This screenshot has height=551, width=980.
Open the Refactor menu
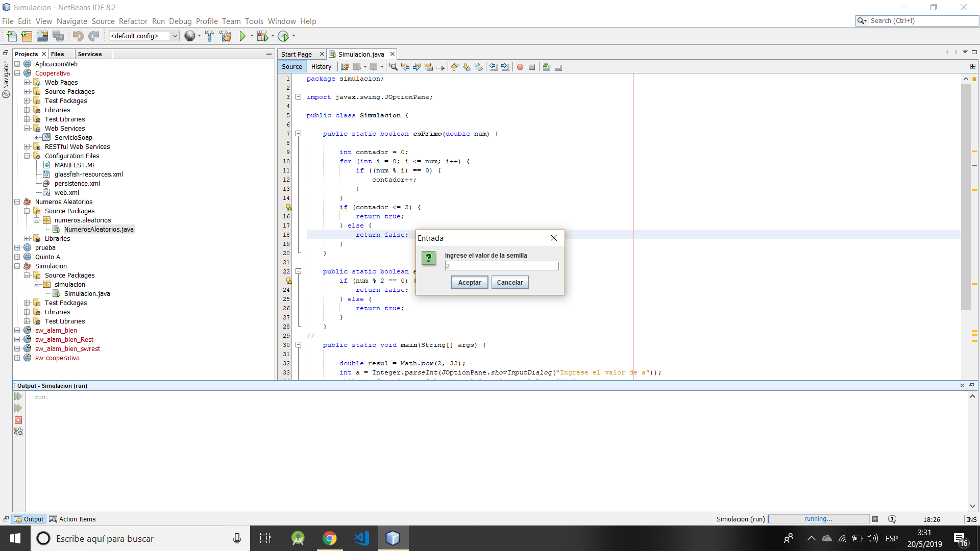pyautogui.click(x=133, y=21)
